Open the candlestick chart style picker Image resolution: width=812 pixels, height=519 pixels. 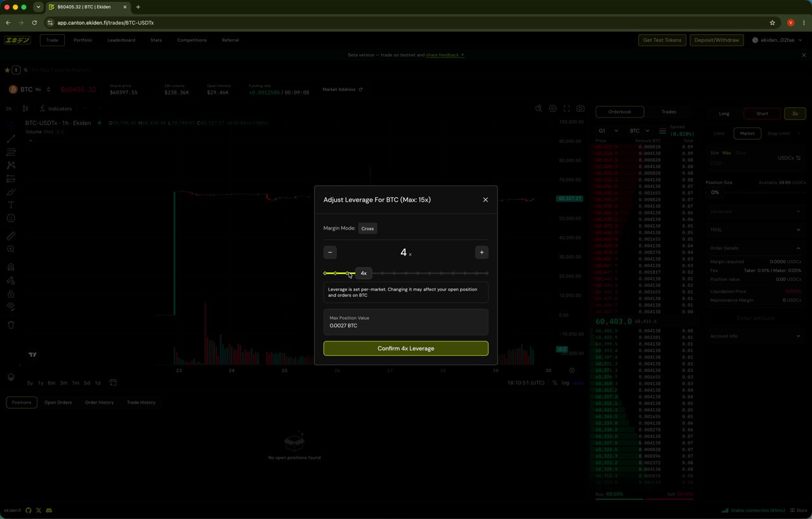pos(26,108)
